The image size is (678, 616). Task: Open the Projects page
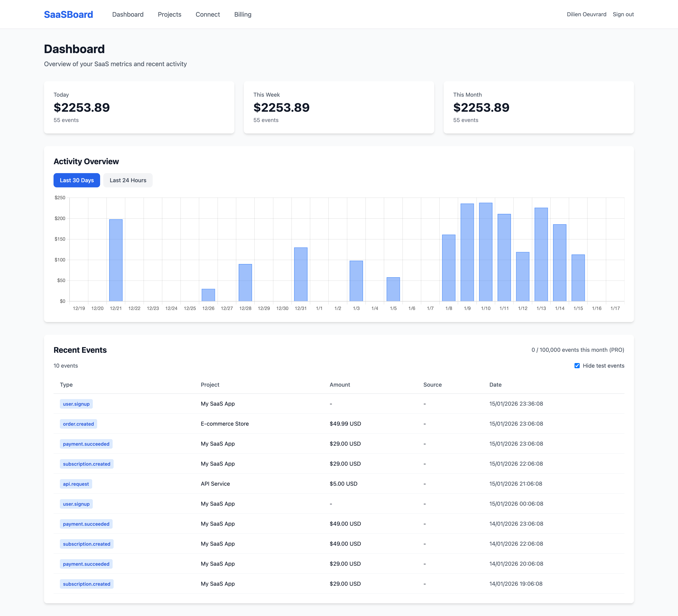pos(169,14)
